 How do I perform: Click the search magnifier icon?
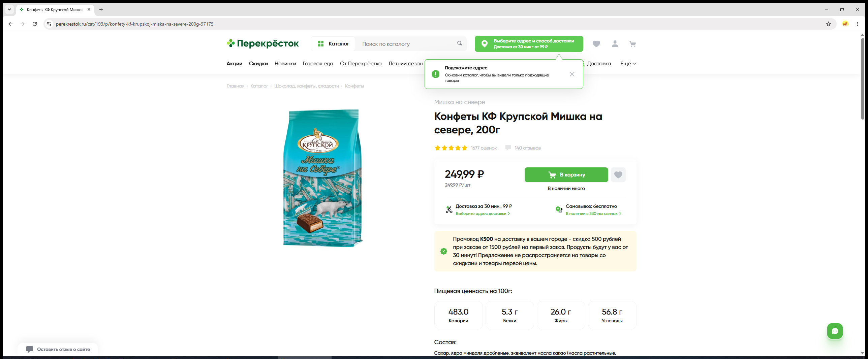(459, 43)
